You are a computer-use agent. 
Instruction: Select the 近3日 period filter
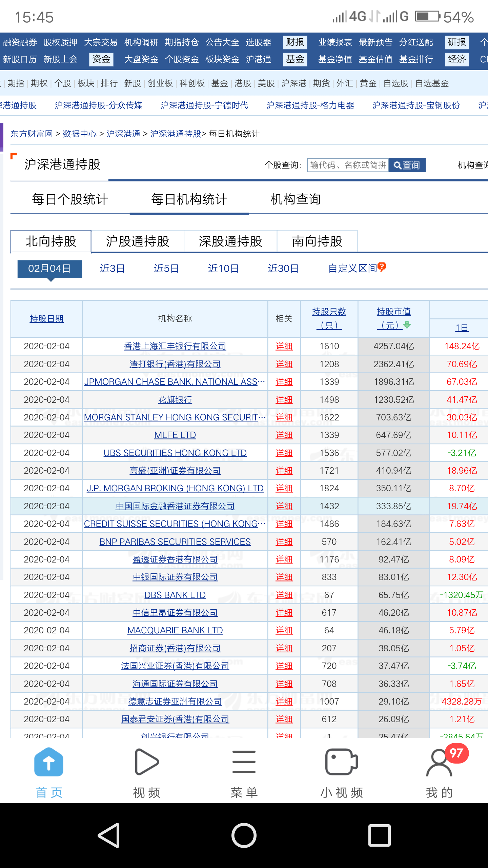click(112, 269)
